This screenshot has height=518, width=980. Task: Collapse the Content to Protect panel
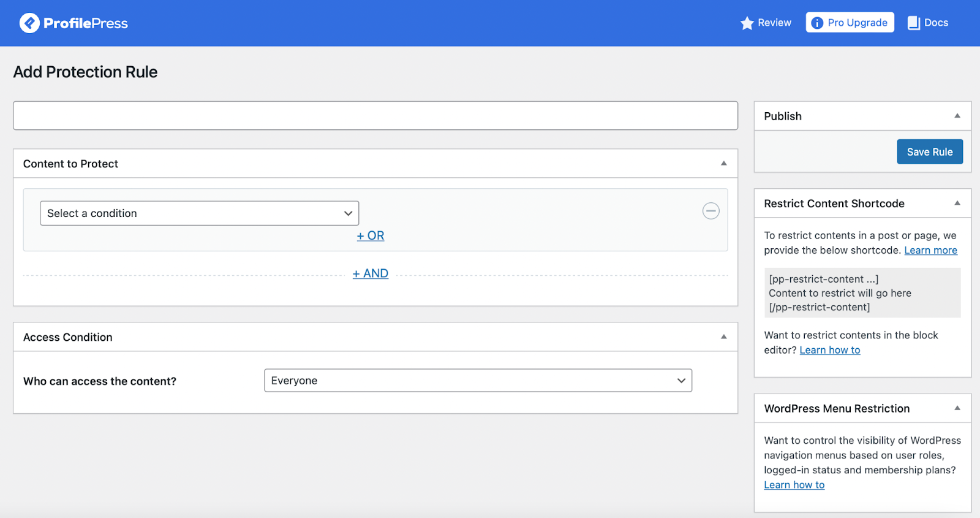tap(724, 163)
